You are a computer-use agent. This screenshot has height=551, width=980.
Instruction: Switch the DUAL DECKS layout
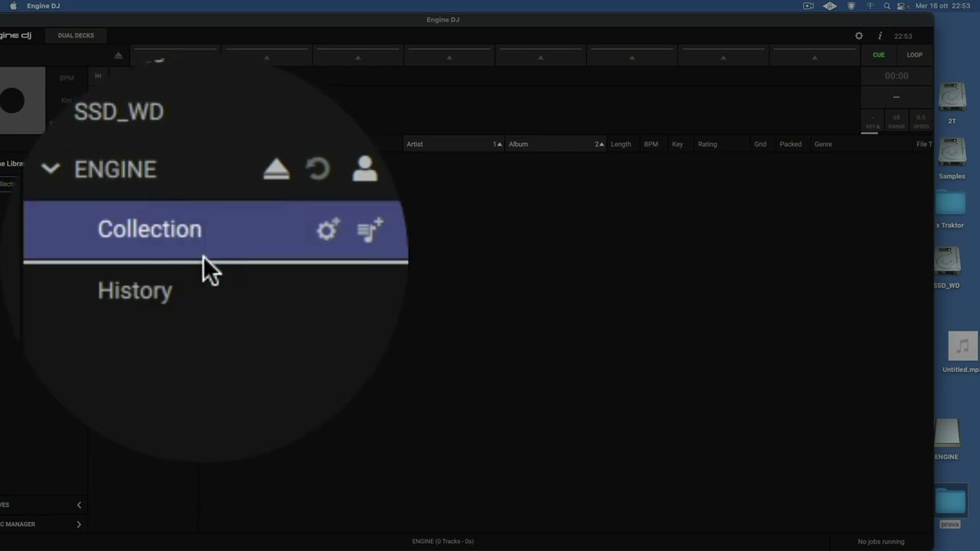click(76, 35)
